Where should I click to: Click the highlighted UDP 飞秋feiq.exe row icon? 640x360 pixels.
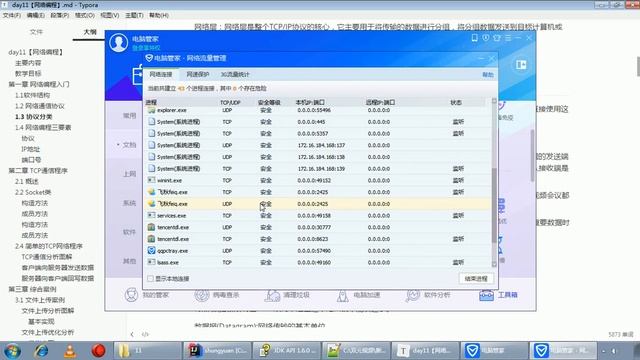(151, 204)
